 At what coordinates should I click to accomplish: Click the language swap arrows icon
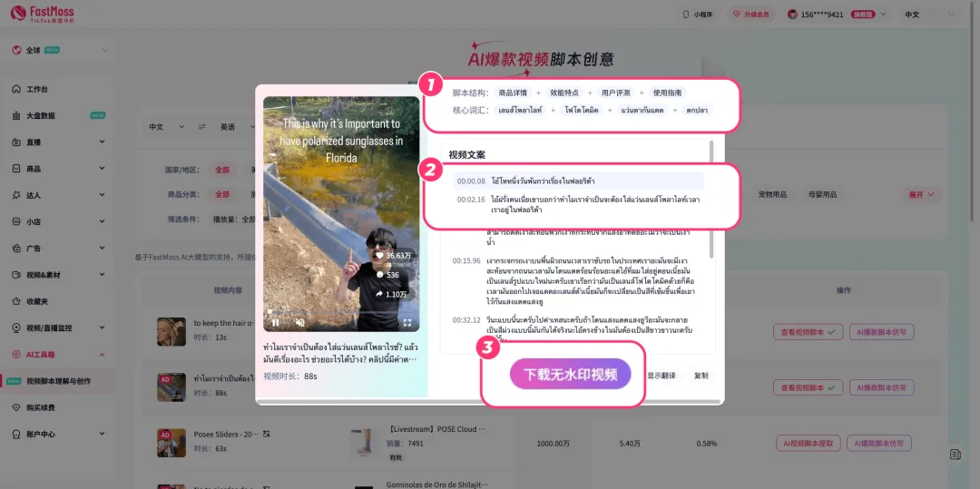[x=201, y=127]
